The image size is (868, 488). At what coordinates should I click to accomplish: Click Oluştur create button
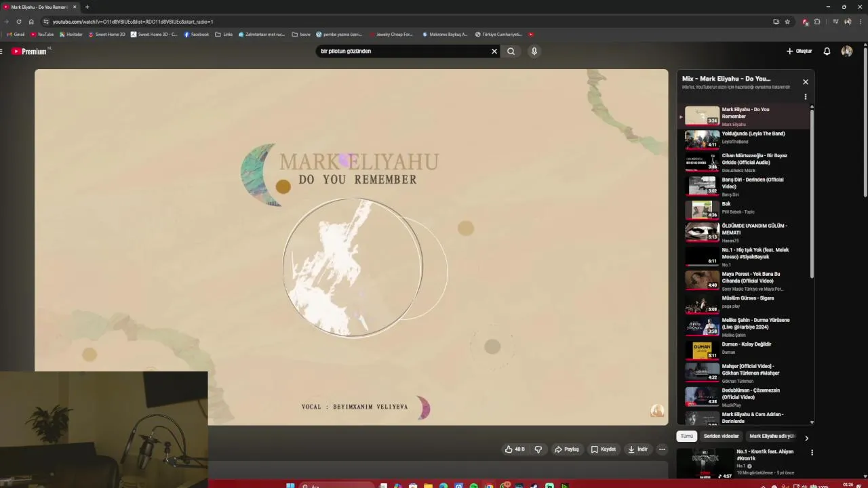coord(799,51)
